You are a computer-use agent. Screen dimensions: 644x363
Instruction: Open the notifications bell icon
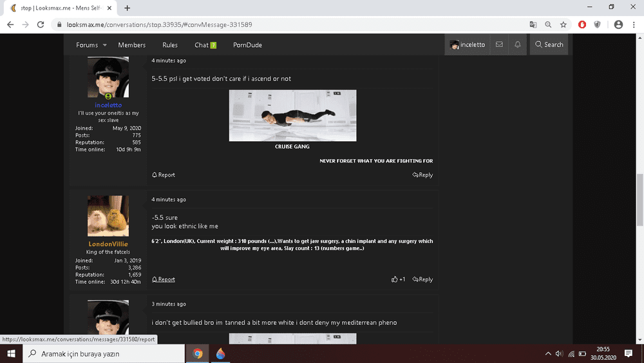tap(518, 44)
